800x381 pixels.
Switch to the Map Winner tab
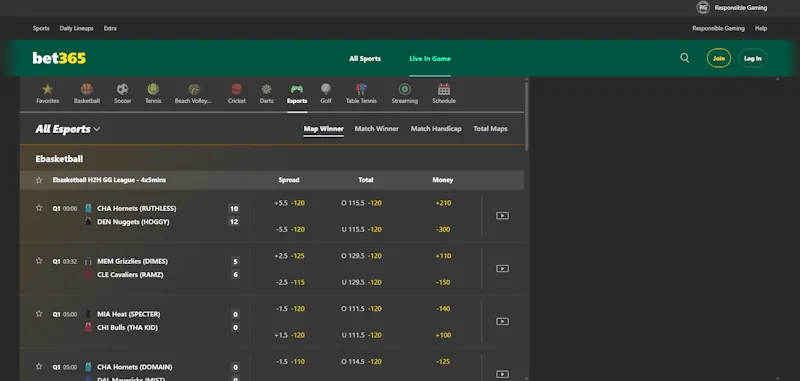coord(323,129)
